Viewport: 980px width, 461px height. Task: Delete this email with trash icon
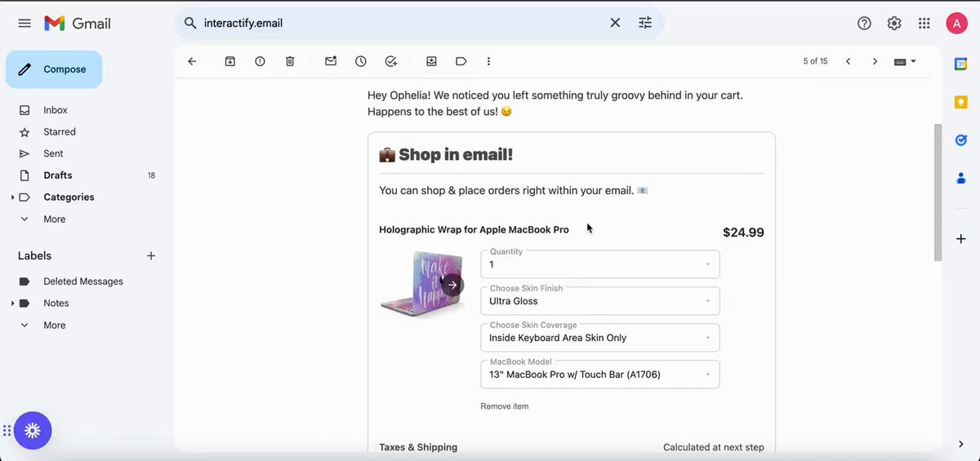tap(290, 61)
